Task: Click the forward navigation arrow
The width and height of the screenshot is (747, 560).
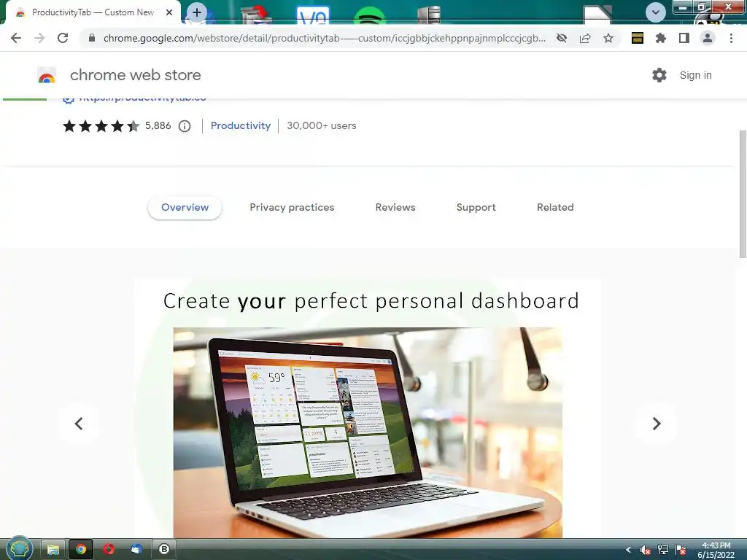Action: tap(39, 38)
